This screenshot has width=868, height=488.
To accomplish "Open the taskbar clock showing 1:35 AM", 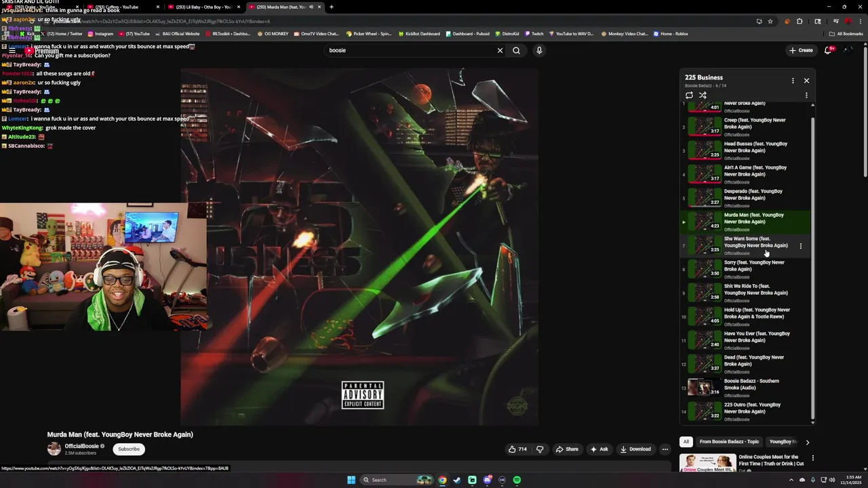I will tap(850, 480).
